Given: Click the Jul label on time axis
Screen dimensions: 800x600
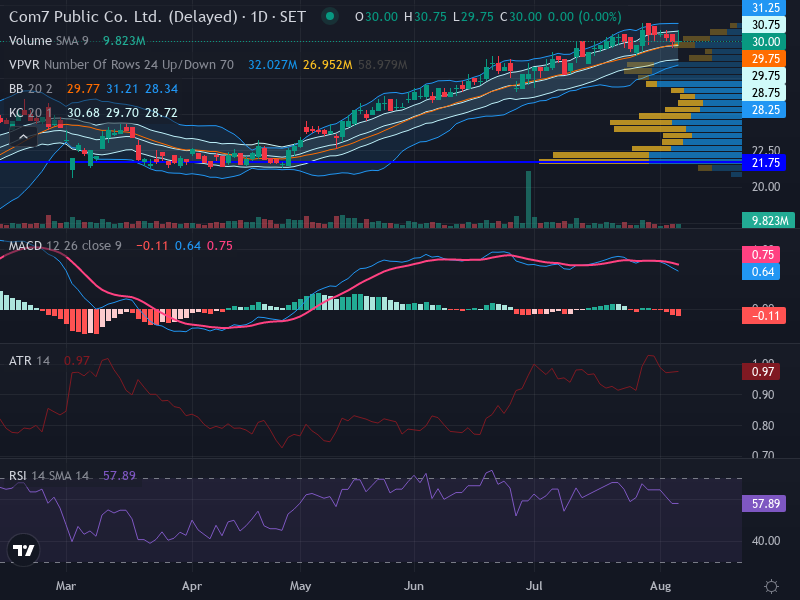Looking at the screenshot, I should [x=534, y=586].
